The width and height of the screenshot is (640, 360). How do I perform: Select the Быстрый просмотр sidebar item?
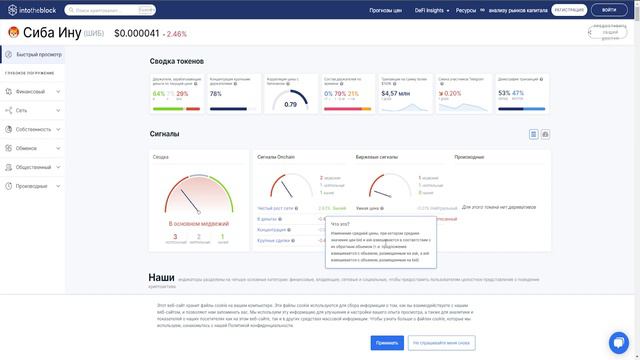[x=33, y=54]
